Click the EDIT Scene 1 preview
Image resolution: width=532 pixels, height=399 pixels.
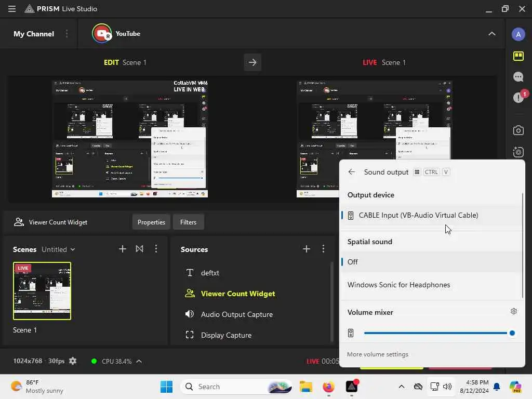[129, 139]
